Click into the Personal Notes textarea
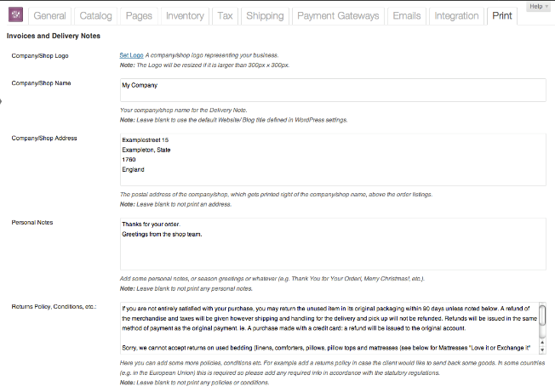This screenshot has height=392, width=555. pyautogui.click(x=333, y=244)
